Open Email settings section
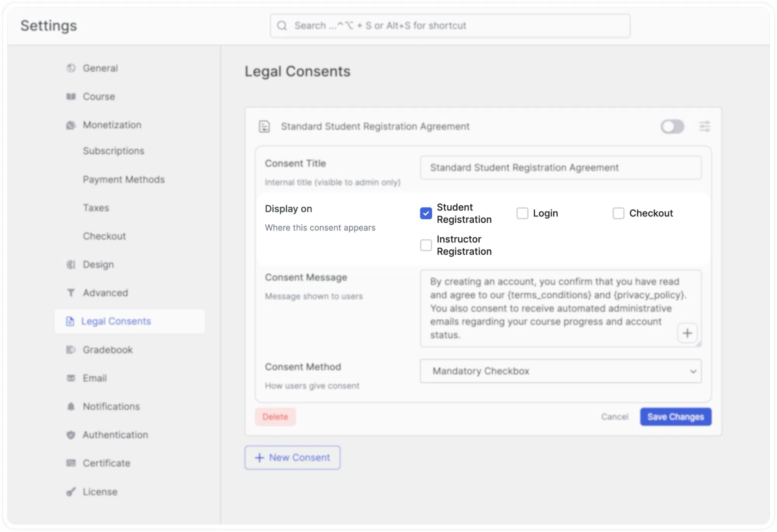 click(94, 378)
